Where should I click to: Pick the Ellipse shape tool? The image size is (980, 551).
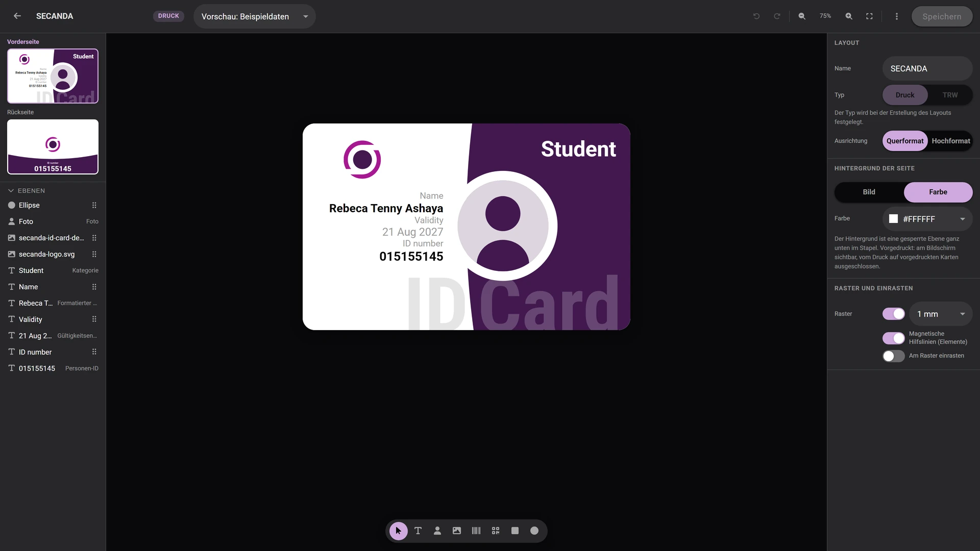534,531
